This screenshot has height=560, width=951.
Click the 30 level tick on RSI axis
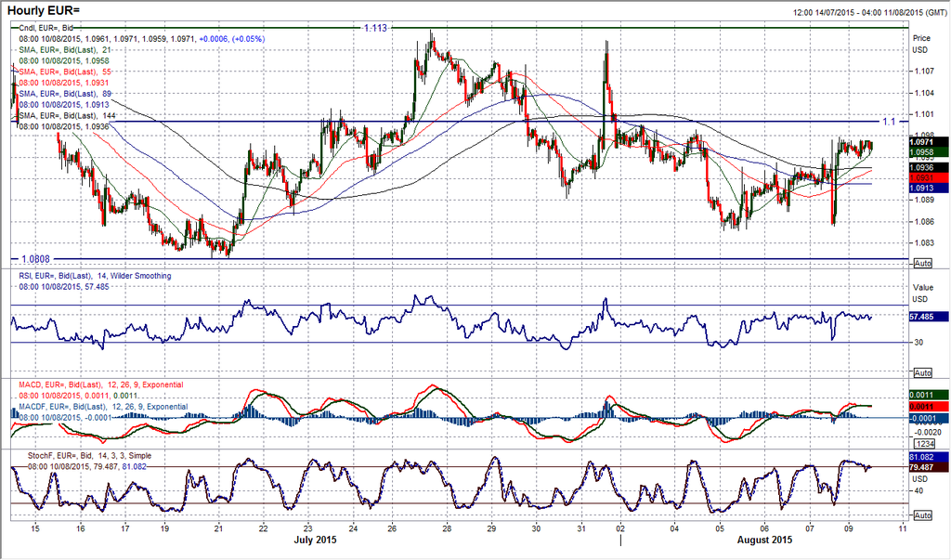click(918, 342)
